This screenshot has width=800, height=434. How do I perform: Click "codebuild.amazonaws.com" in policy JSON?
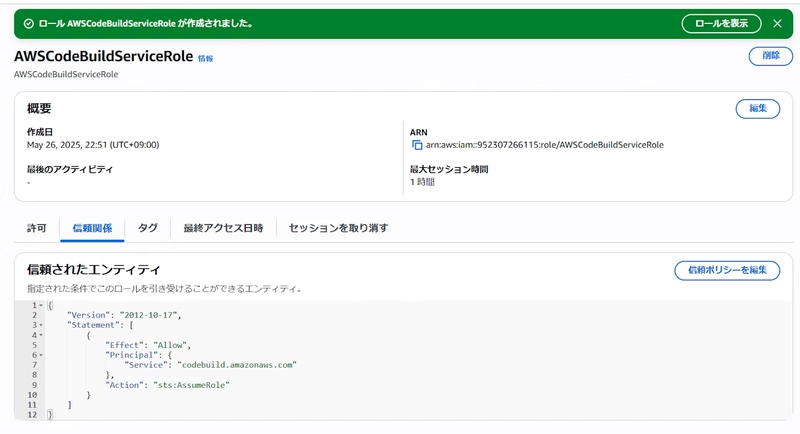[237, 365]
